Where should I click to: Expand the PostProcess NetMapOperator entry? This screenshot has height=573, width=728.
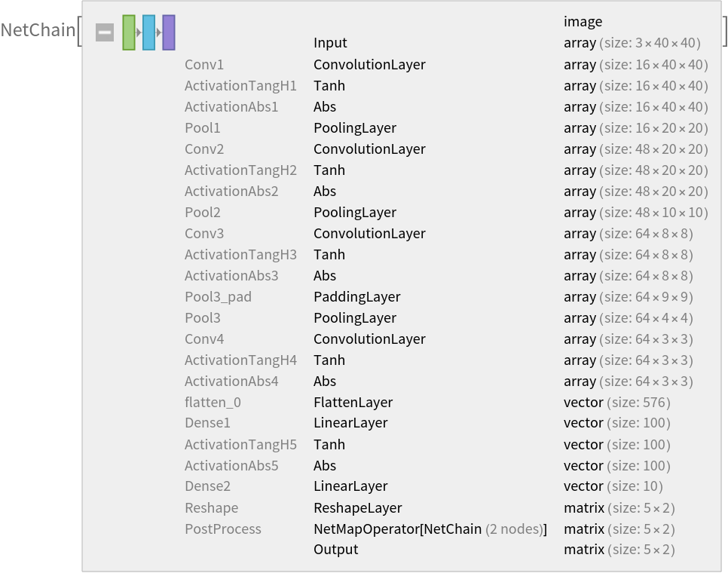coord(430,529)
